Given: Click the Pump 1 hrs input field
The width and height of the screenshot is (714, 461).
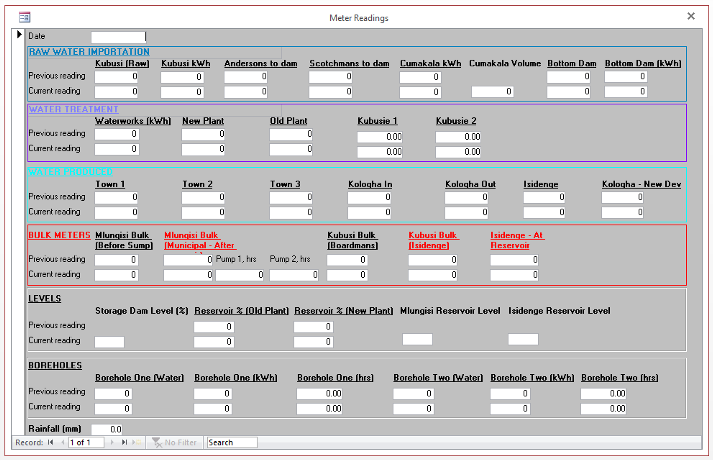Looking at the screenshot, I should point(240,275).
